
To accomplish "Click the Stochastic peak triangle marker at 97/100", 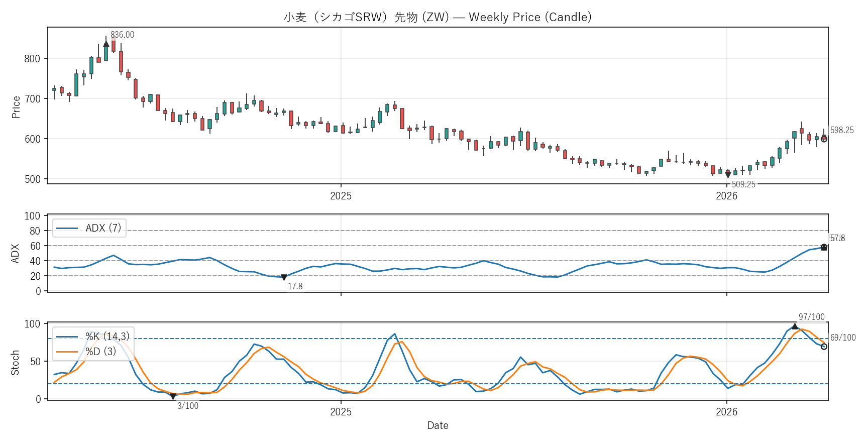I will [795, 326].
